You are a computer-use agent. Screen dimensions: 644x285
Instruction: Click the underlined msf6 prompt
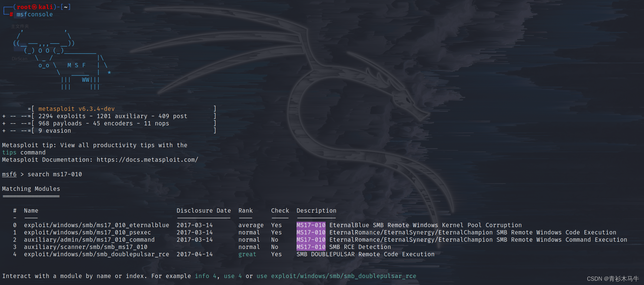pyautogui.click(x=9, y=174)
